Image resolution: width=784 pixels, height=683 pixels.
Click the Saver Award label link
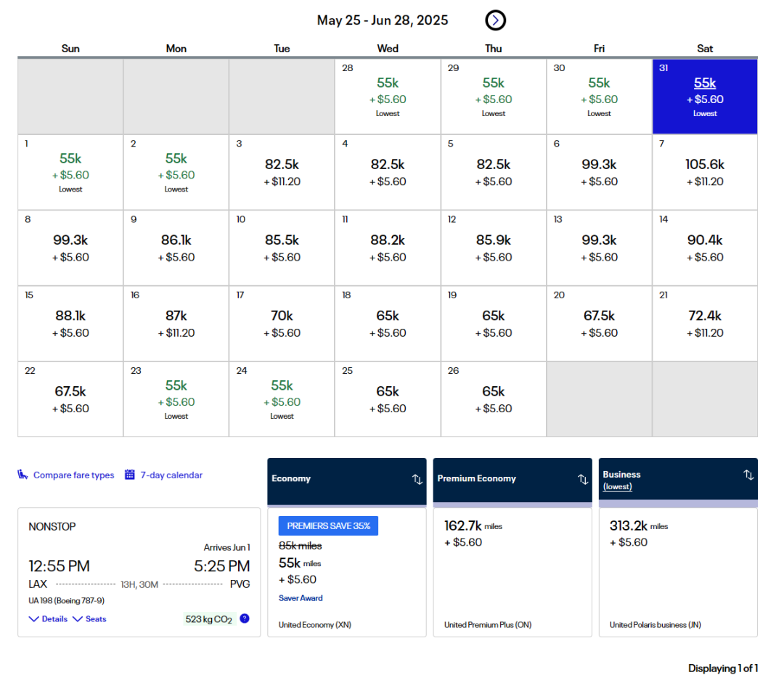[x=301, y=598]
